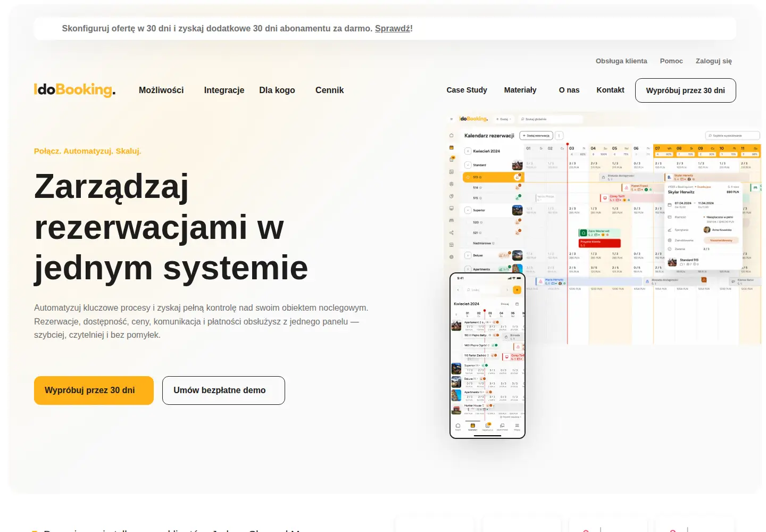Collapse the Superior room group
This screenshot has width=766, height=532.
tap(468, 210)
